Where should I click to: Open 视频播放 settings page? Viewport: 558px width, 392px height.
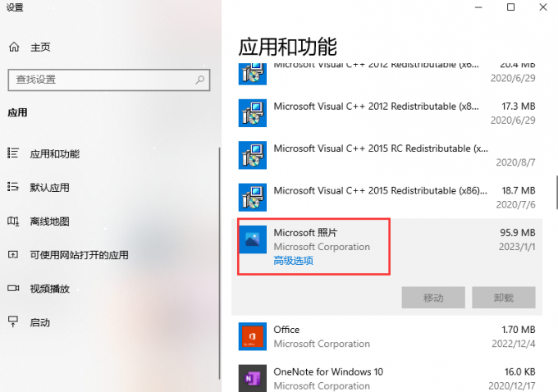[49, 289]
